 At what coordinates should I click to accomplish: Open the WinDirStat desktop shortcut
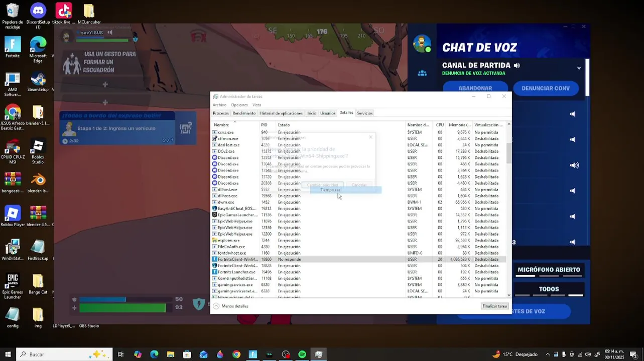coord(13,250)
